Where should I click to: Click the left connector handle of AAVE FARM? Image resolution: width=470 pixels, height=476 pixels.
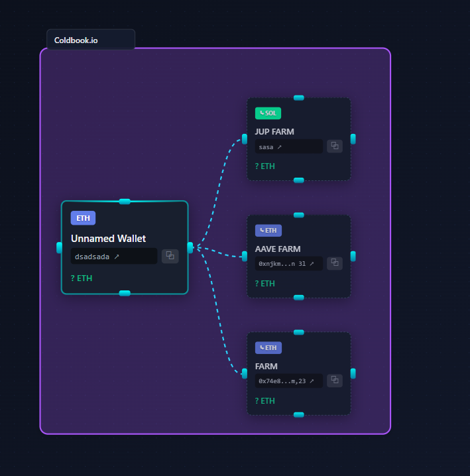click(x=245, y=256)
